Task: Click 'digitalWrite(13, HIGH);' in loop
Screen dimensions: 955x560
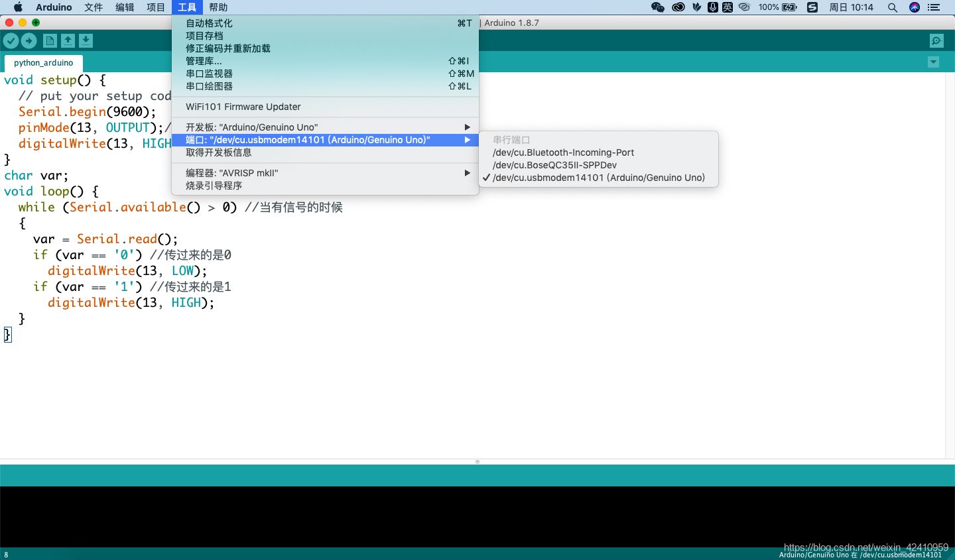Action: (131, 303)
